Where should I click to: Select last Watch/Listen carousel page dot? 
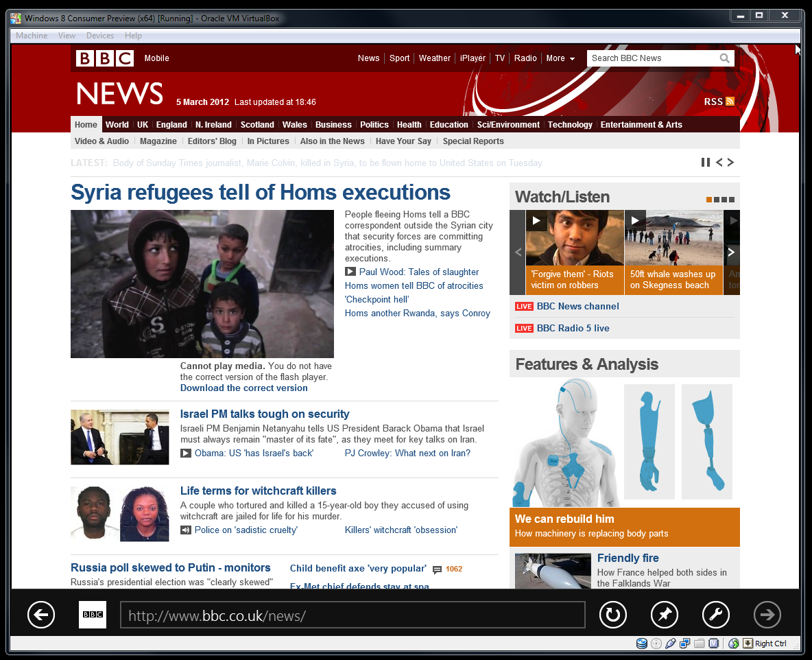(x=731, y=200)
